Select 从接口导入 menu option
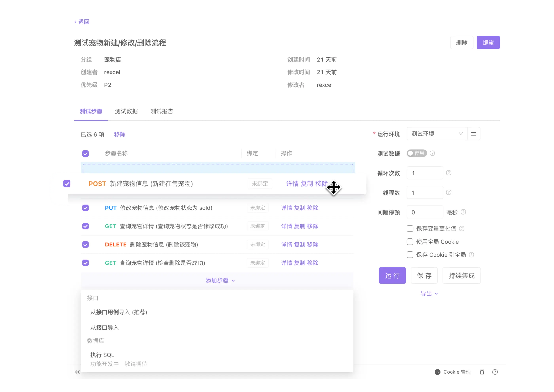 pyautogui.click(x=104, y=327)
